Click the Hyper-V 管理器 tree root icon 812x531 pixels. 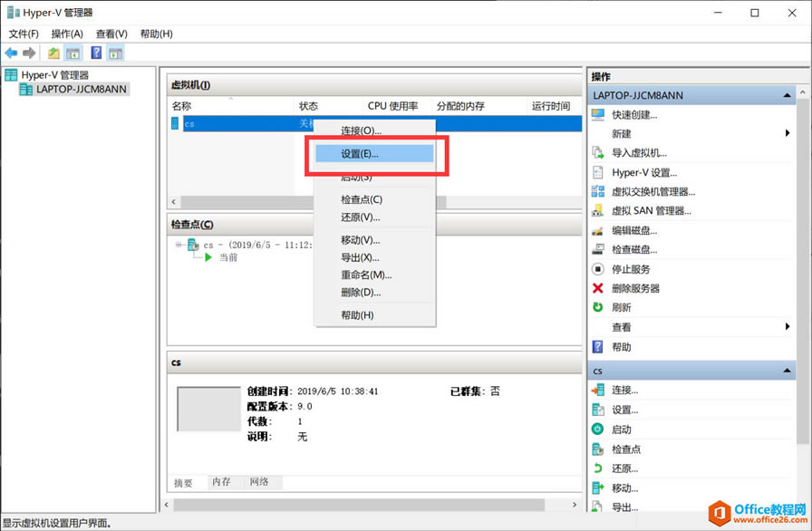pos(11,75)
